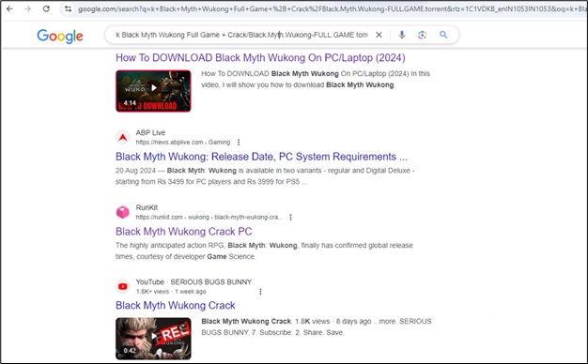Submit search with magnifier icon
The height and width of the screenshot is (364, 588).
pos(443,35)
